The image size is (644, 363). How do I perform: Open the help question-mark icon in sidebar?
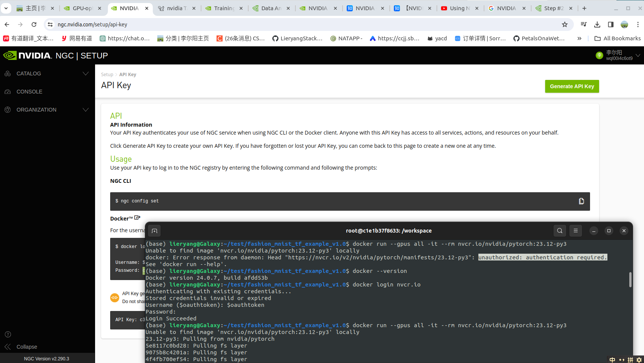[8, 334]
